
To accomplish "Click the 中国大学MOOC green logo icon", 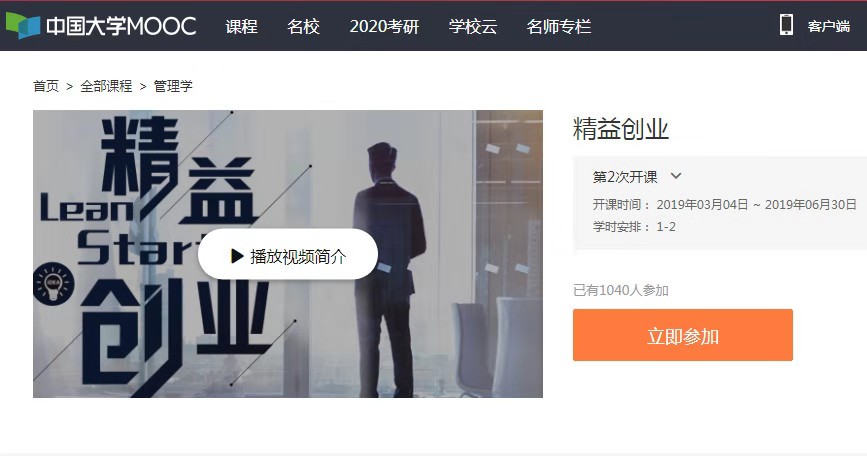I will (x=23, y=26).
